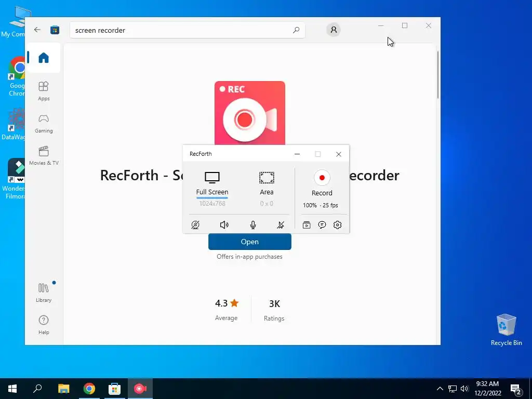
Task: Toggle system sound speaker icon in RecForth
Action: 224,224
